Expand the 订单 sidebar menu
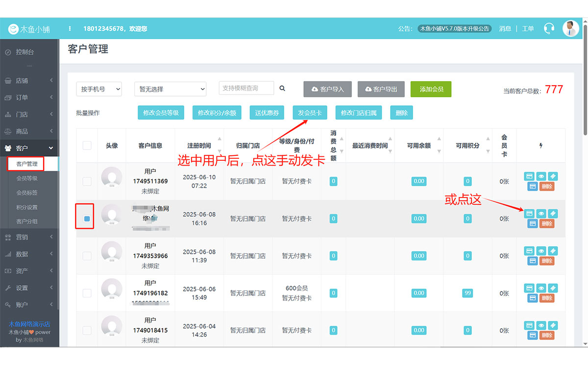 (x=29, y=97)
